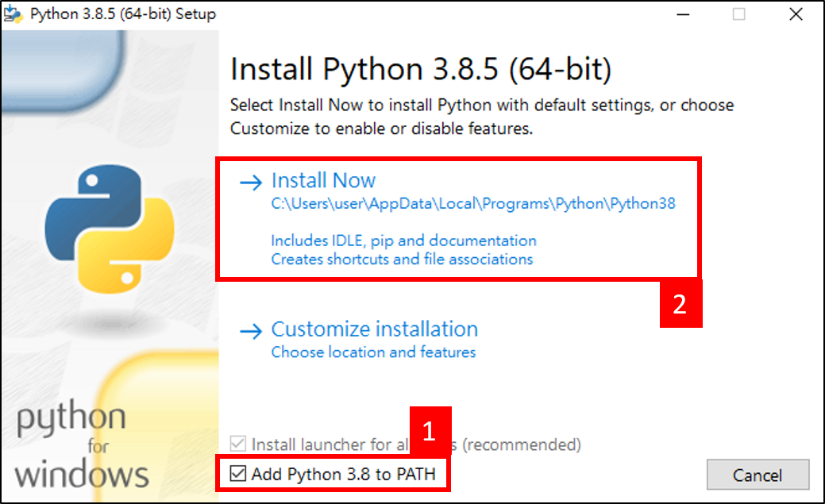Click the Python logo in the title bar
The height and width of the screenshot is (504, 825).
click(x=13, y=13)
